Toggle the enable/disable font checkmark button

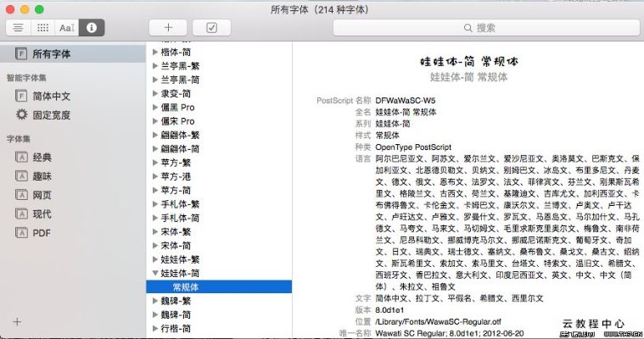(x=211, y=27)
